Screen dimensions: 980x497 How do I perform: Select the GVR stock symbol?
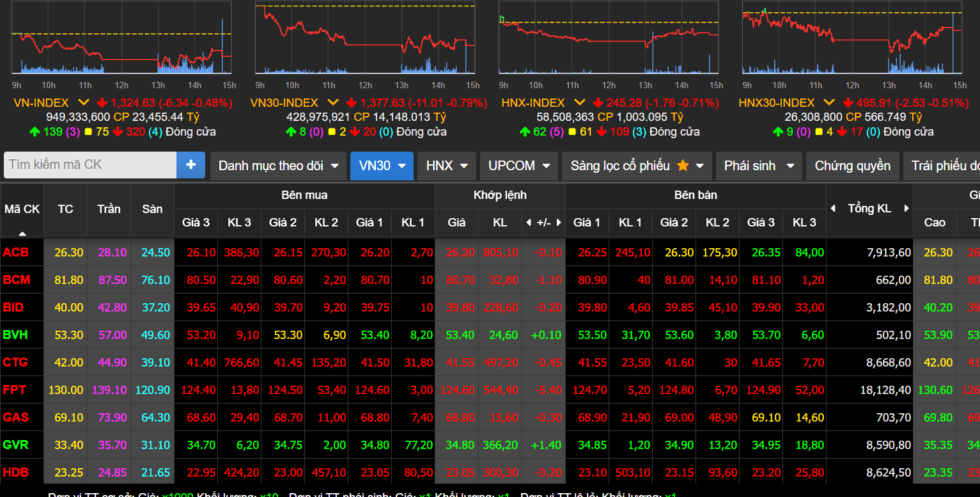coord(15,445)
